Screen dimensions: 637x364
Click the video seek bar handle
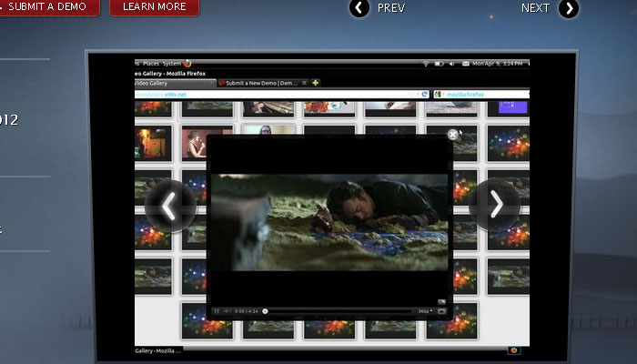pyautogui.click(x=265, y=311)
